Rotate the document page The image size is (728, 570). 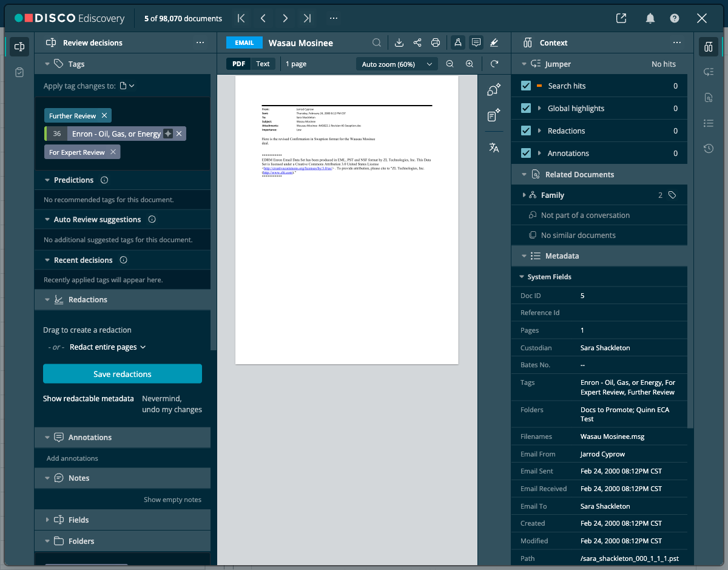494,64
